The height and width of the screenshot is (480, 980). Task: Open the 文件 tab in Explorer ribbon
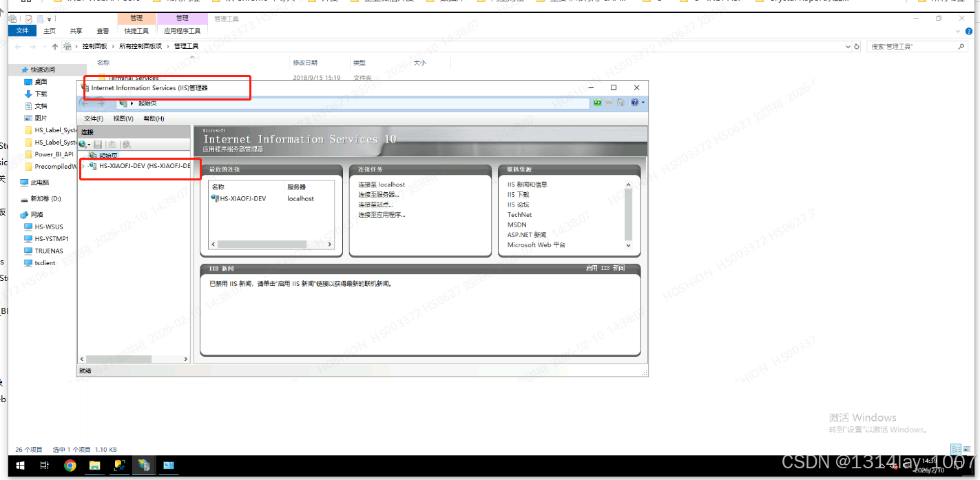[x=22, y=30]
